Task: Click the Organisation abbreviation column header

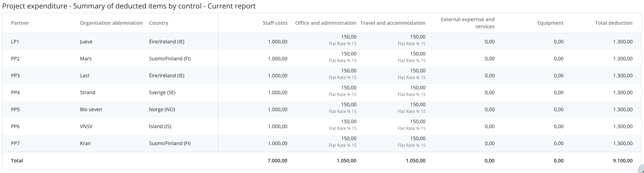Action: (111, 23)
